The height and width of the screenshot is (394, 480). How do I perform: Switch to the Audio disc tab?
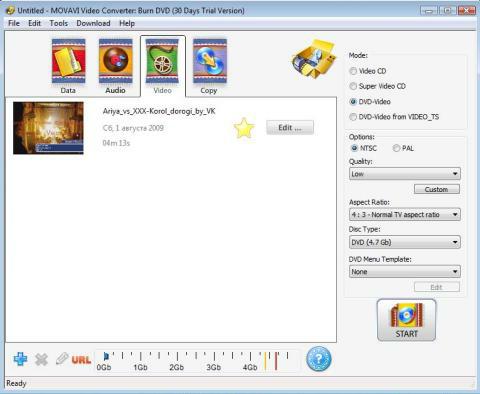tap(115, 66)
